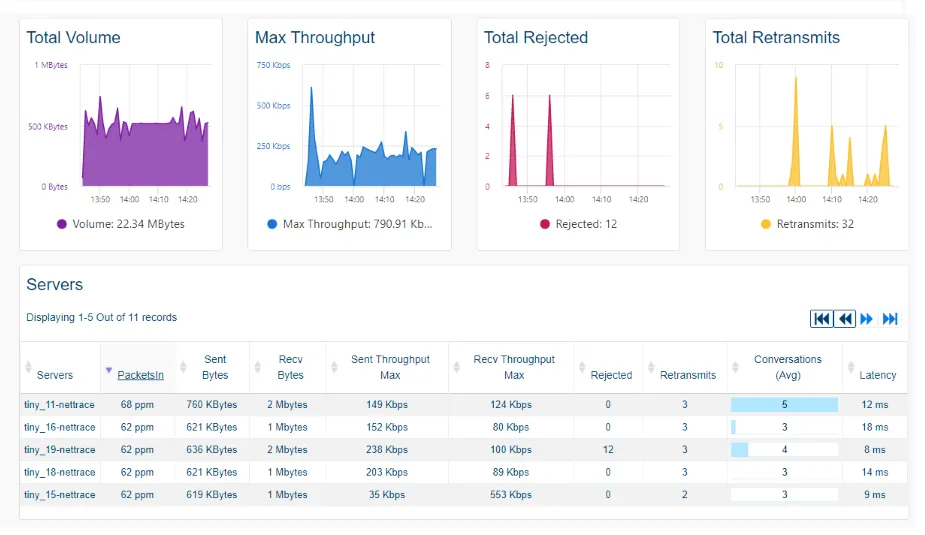This screenshot has width=925, height=535.
Task: Open tiny_19-nettrace server link
Action: point(60,450)
